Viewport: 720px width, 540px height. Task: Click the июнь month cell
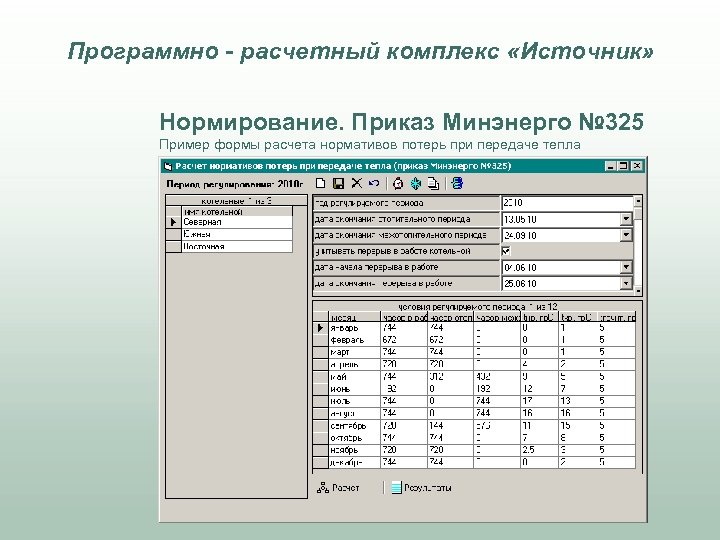(x=354, y=389)
